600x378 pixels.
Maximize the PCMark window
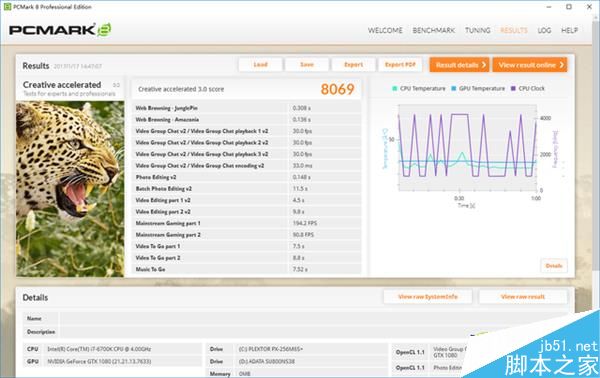(569, 7)
